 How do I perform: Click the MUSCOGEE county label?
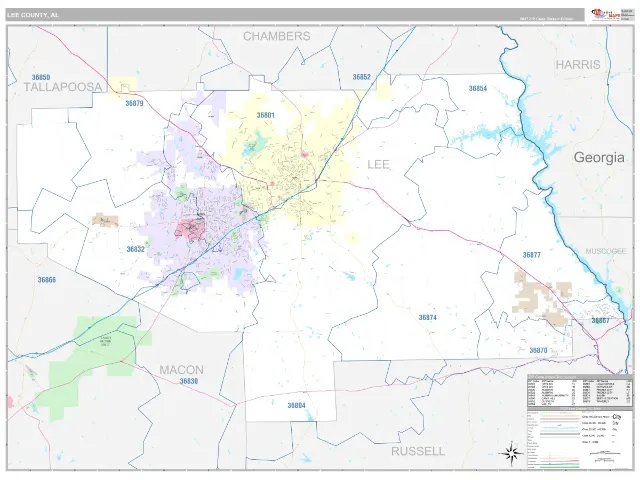point(606,251)
